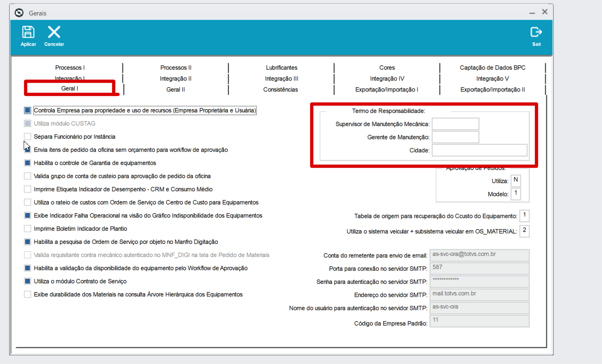Enable Separa Funcionário por Instância
This screenshot has height=364, width=602.
click(x=28, y=137)
